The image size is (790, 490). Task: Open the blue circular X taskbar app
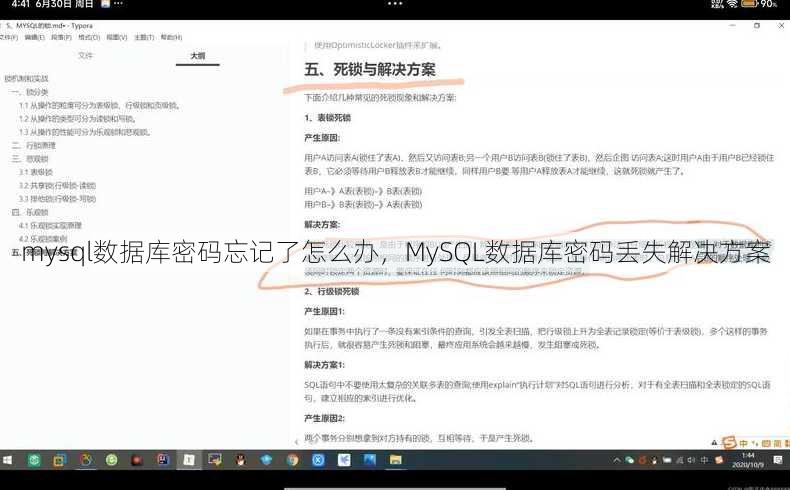point(318,460)
